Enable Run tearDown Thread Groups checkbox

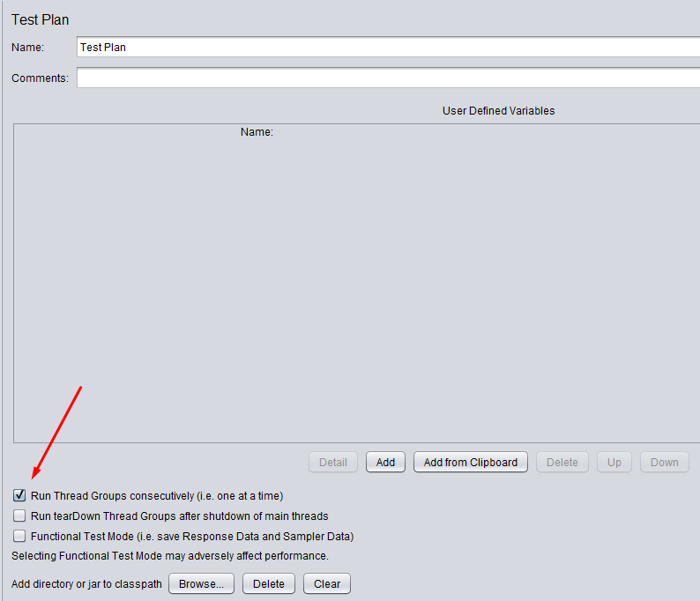pyautogui.click(x=19, y=516)
